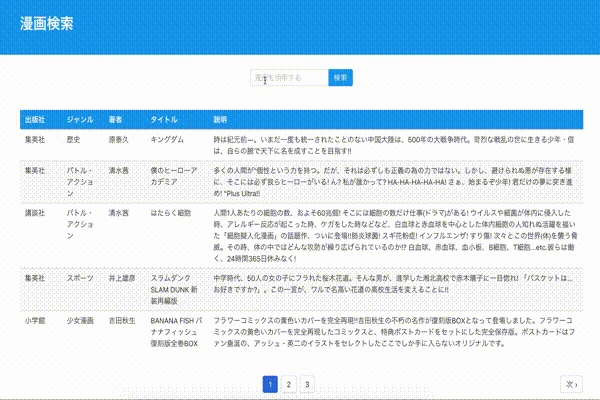The image size is (600, 400).
Task: Click author 原泰久 cell
Action: pyautogui.click(x=119, y=140)
